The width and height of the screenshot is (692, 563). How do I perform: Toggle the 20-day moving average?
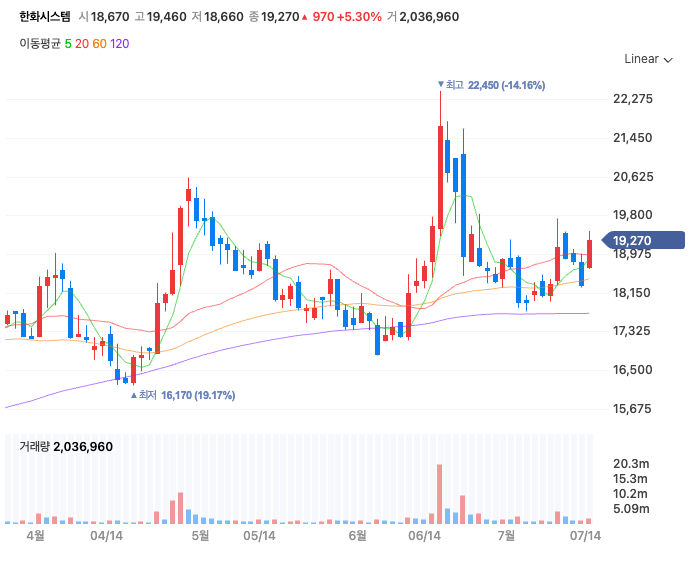coord(82,44)
